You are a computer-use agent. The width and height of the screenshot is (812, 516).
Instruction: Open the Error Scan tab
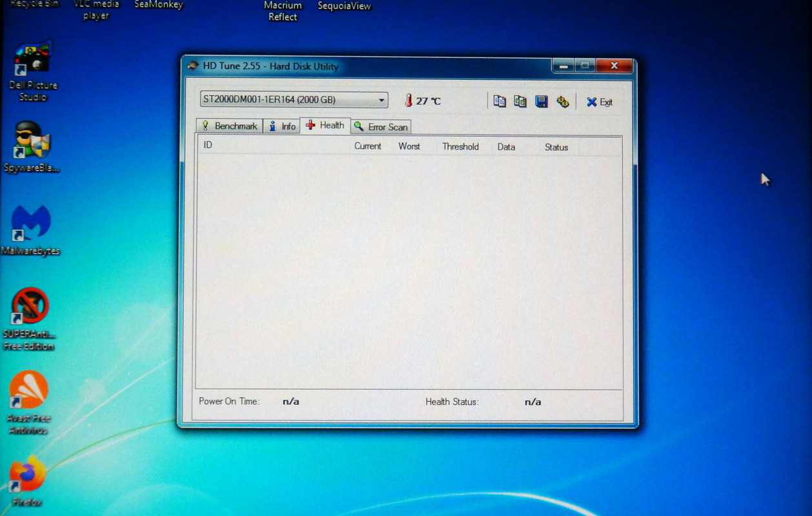[381, 127]
